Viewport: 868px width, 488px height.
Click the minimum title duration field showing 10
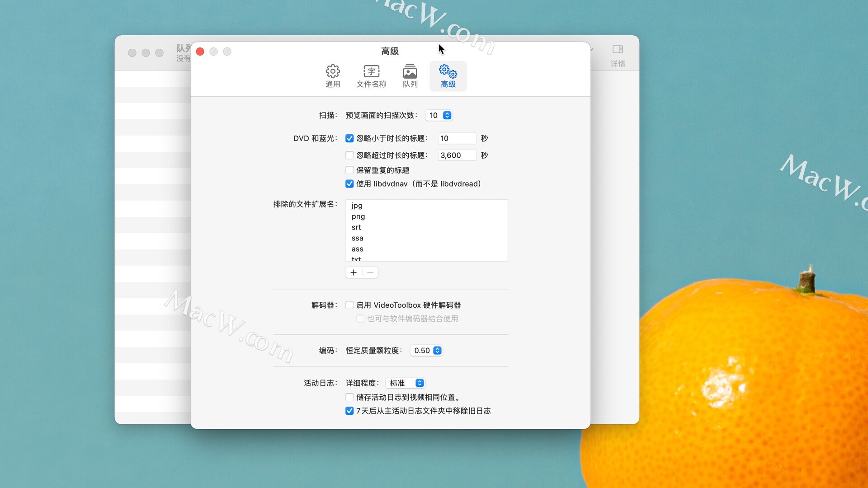coord(457,138)
